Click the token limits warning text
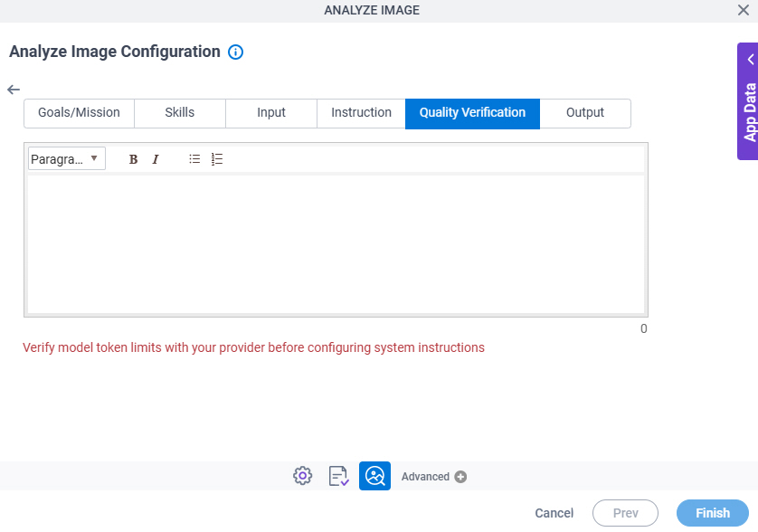 [253, 347]
